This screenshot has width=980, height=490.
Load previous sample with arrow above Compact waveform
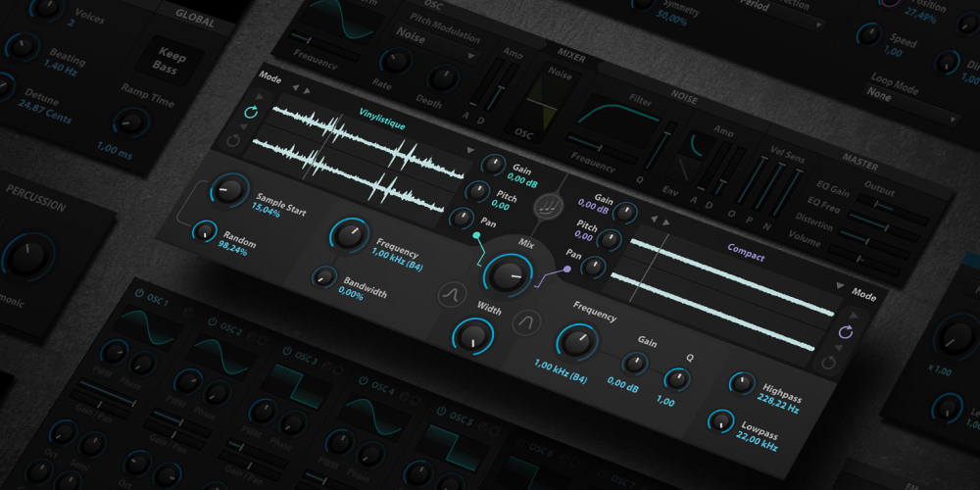[655, 219]
